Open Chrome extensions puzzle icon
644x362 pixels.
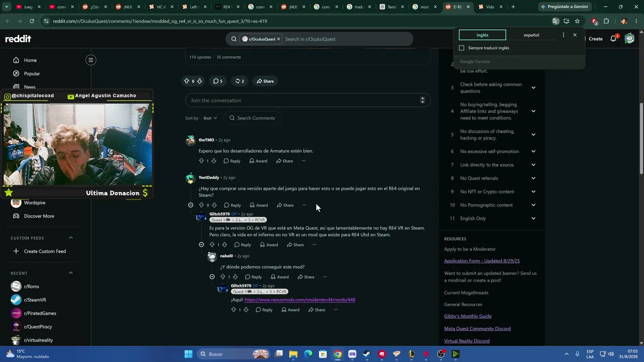point(606,21)
